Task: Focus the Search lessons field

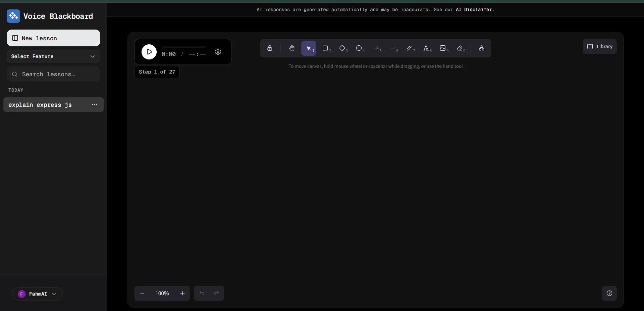Action: click(x=53, y=74)
